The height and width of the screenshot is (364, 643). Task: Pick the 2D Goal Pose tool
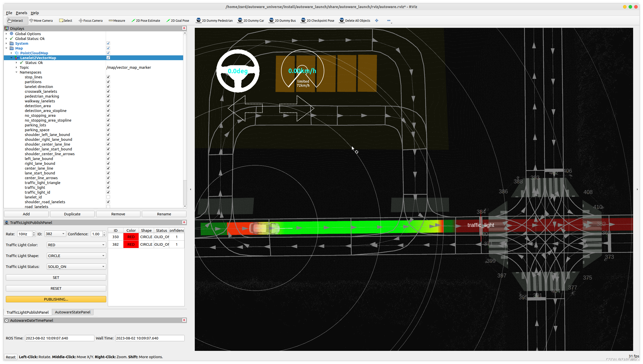point(178,20)
